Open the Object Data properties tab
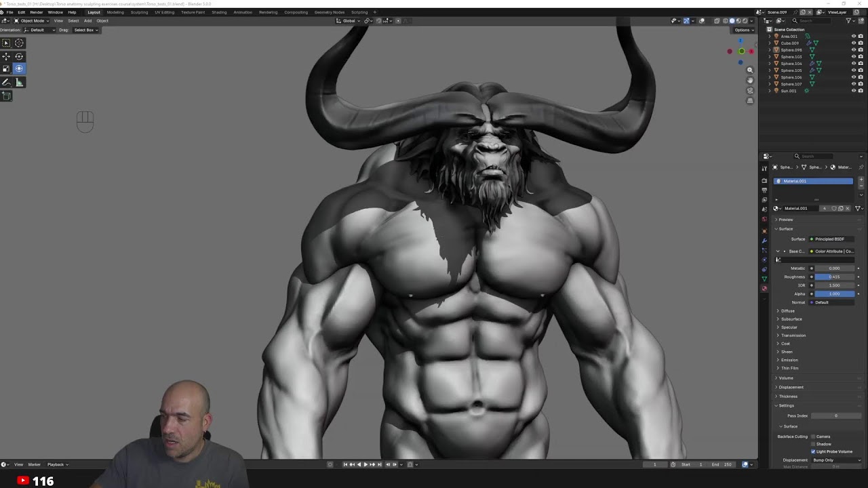Image resolution: width=868 pixels, height=488 pixels. click(x=764, y=279)
